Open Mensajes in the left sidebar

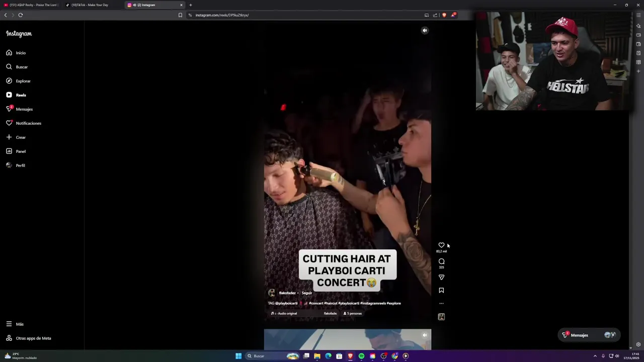pyautogui.click(x=20, y=109)
